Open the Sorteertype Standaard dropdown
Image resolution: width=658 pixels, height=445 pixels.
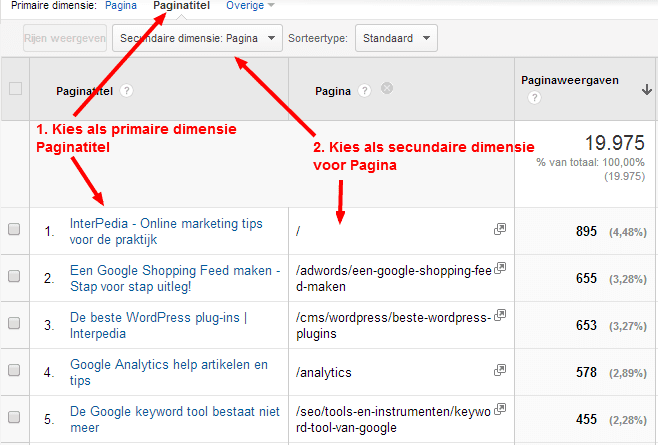point(396,38)
